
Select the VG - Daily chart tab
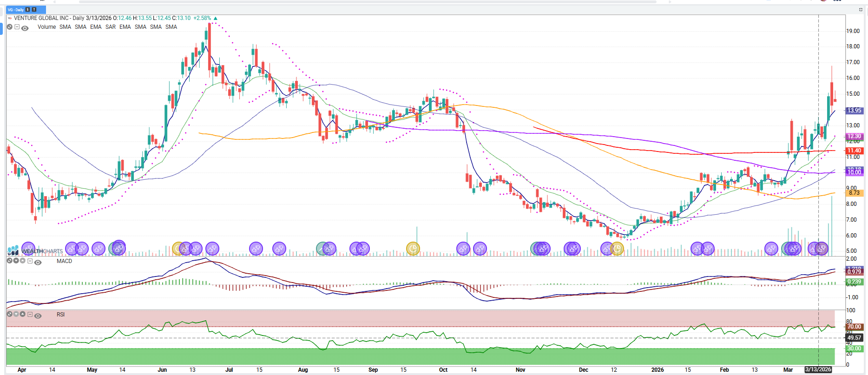[x=16, y=10]
